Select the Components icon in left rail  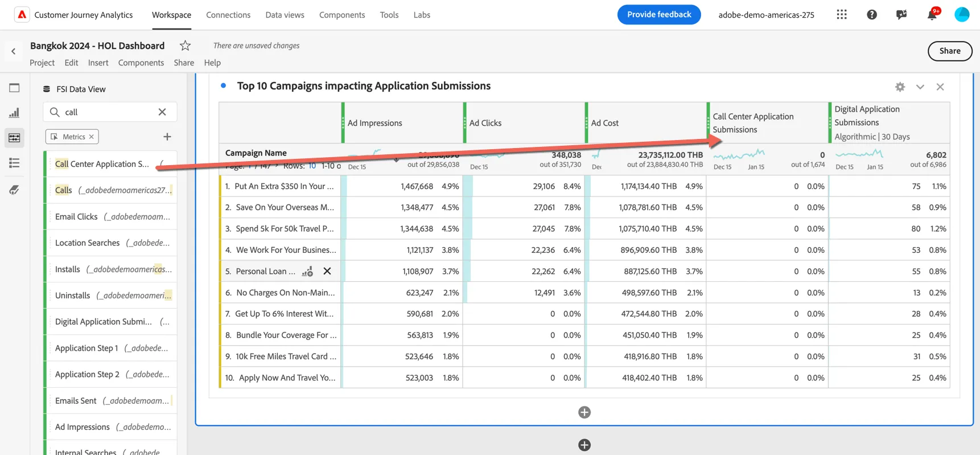point(14,138)
